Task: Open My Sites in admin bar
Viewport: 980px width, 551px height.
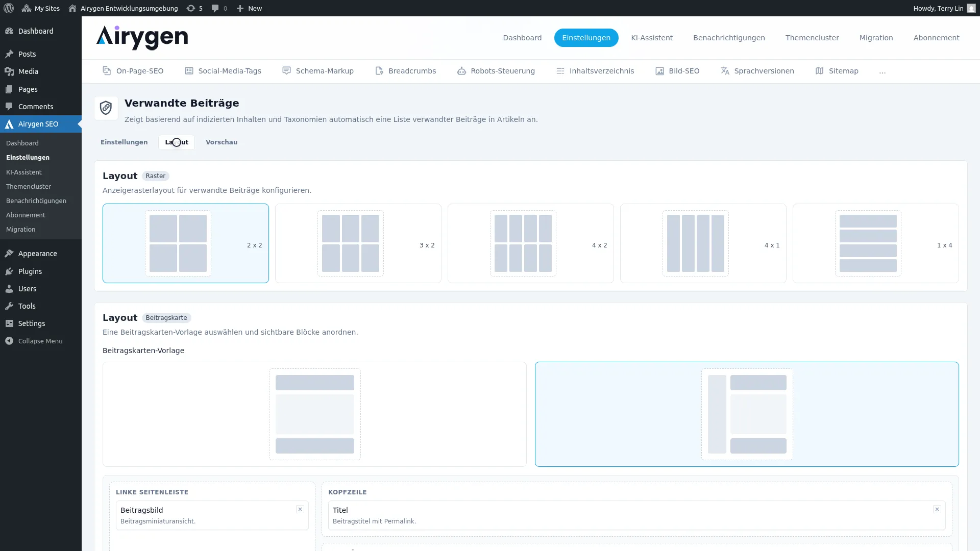Action: pyautogui.click(x=40, y=8)
